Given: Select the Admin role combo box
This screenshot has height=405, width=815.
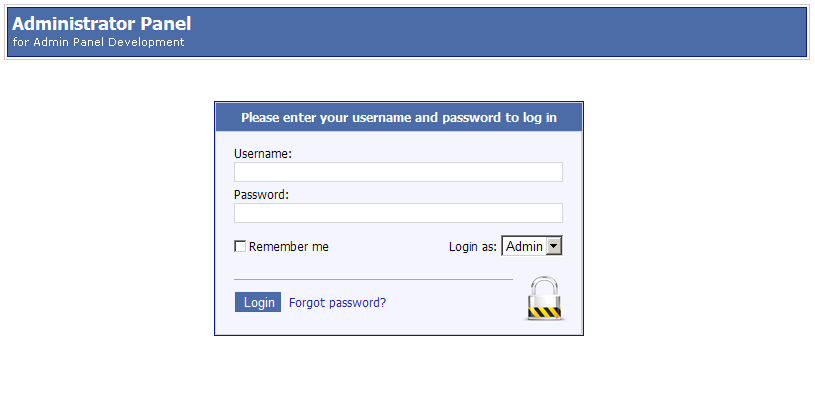Looking at the screenshot, I should (532, 246).
